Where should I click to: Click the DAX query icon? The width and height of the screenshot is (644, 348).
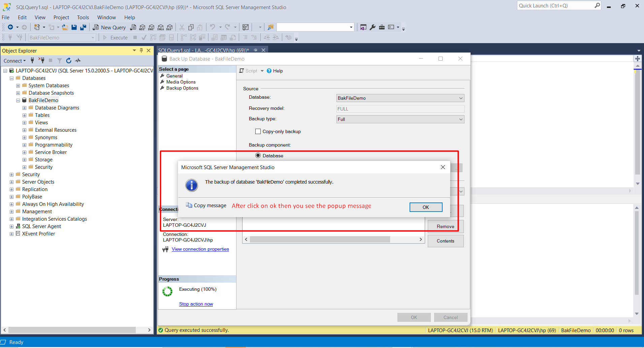pos(169,27)
